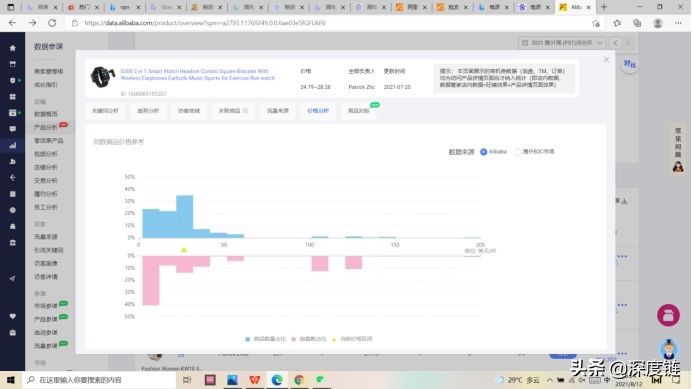Open the browser profile avatar
Screen dimensions: 692x389
point(658,23)
